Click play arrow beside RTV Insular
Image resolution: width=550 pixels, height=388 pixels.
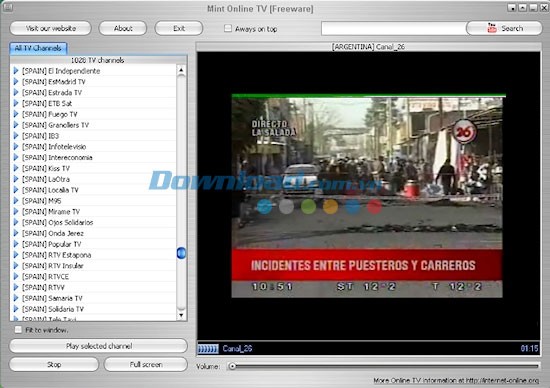pos(16,266)
